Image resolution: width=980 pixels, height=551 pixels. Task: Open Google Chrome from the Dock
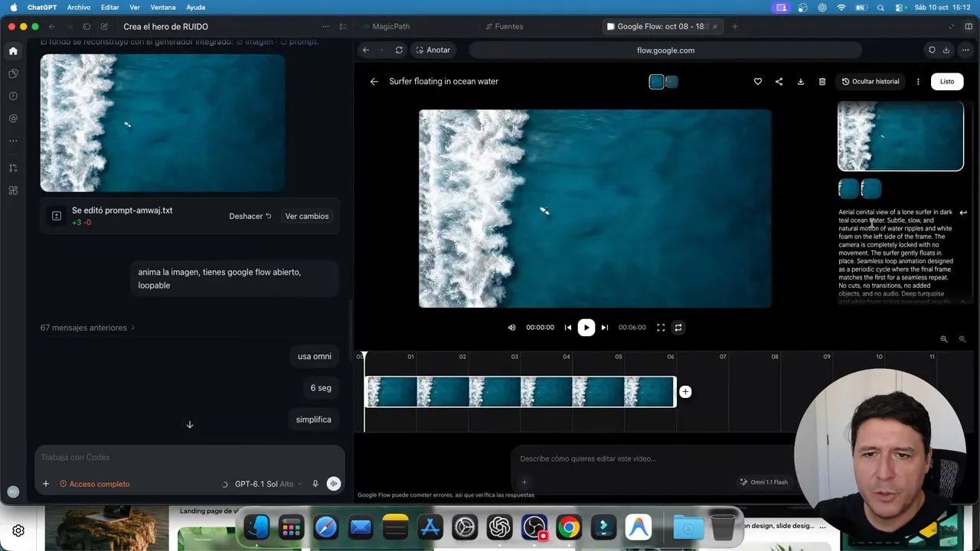click(x=568, y=527)
